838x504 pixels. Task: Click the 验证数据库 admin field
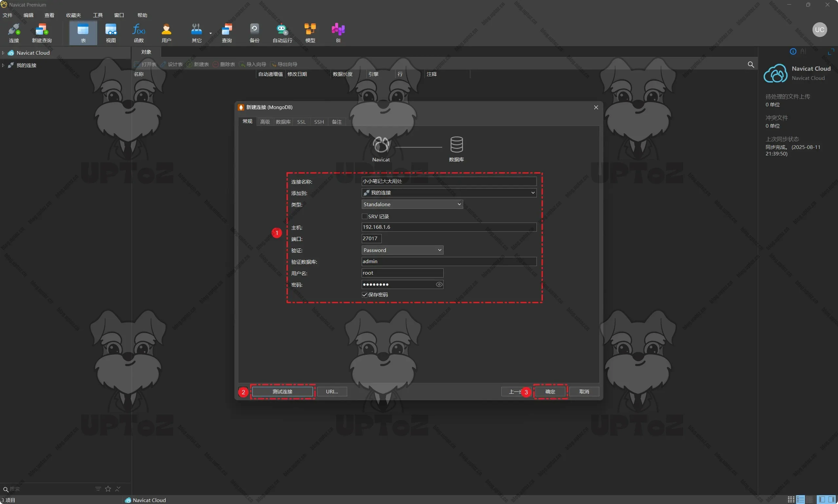point(449,261)
